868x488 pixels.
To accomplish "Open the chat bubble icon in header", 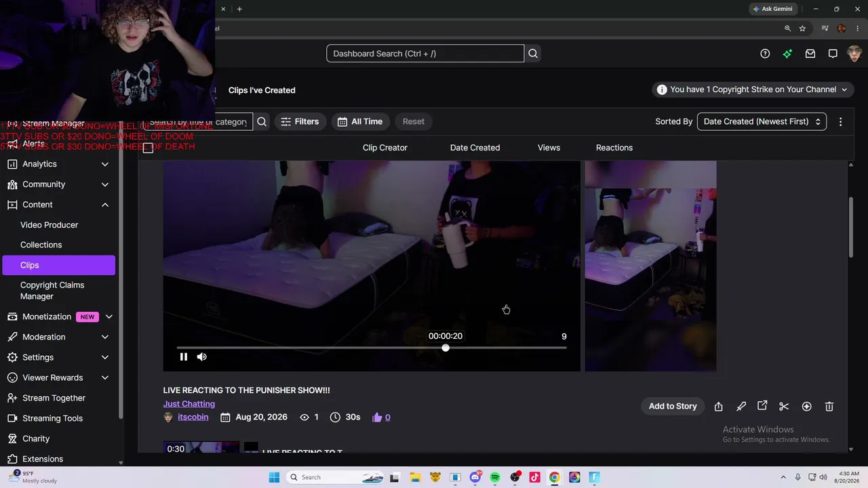I will coord(833,54).
